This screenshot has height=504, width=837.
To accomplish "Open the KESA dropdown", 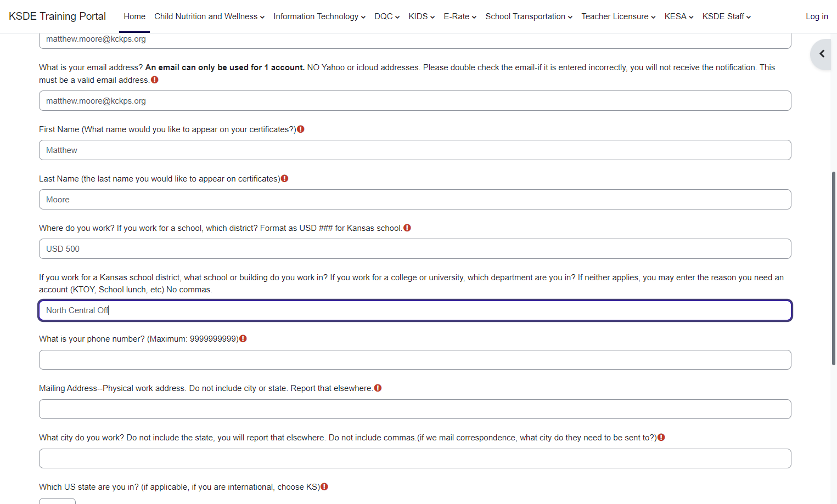I will click(x=679, y=16).
